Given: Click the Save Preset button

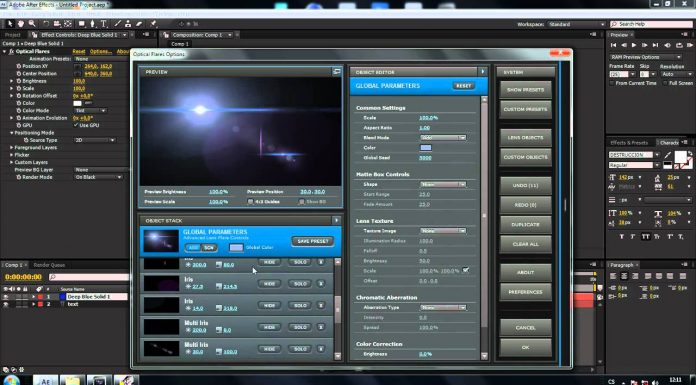Looking at the screenshot, I should (312, 241).
